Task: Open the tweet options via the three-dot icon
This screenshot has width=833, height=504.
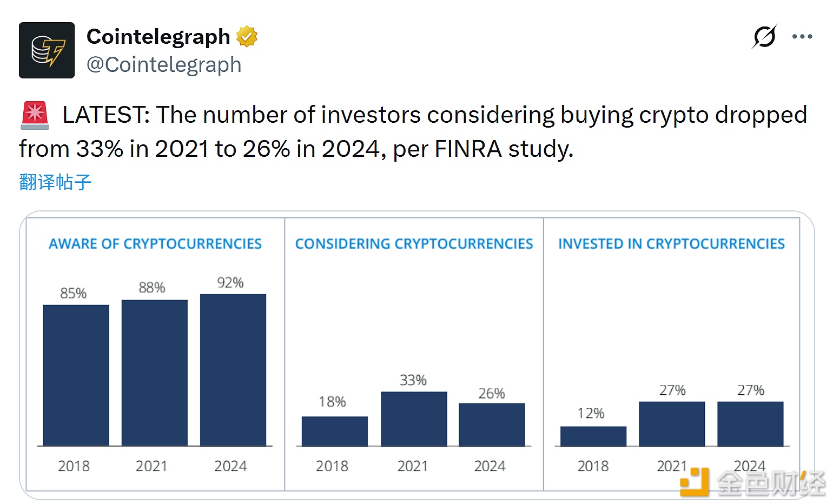Action: pos(802,36)
